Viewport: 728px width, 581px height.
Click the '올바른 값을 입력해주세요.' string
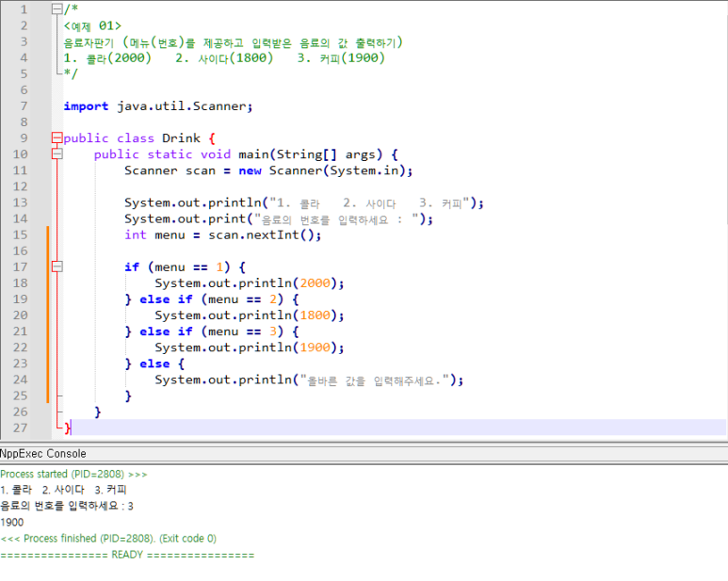(x=374, y=380)
